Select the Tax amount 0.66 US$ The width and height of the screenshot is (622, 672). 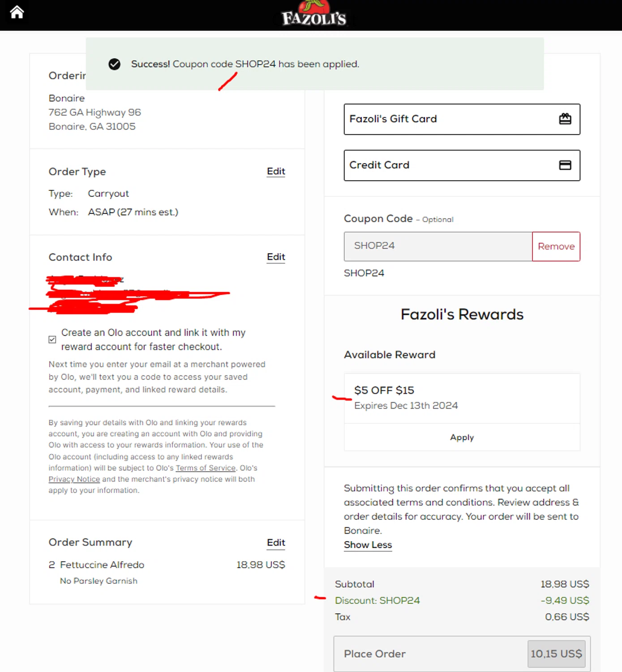pos(567,617)
